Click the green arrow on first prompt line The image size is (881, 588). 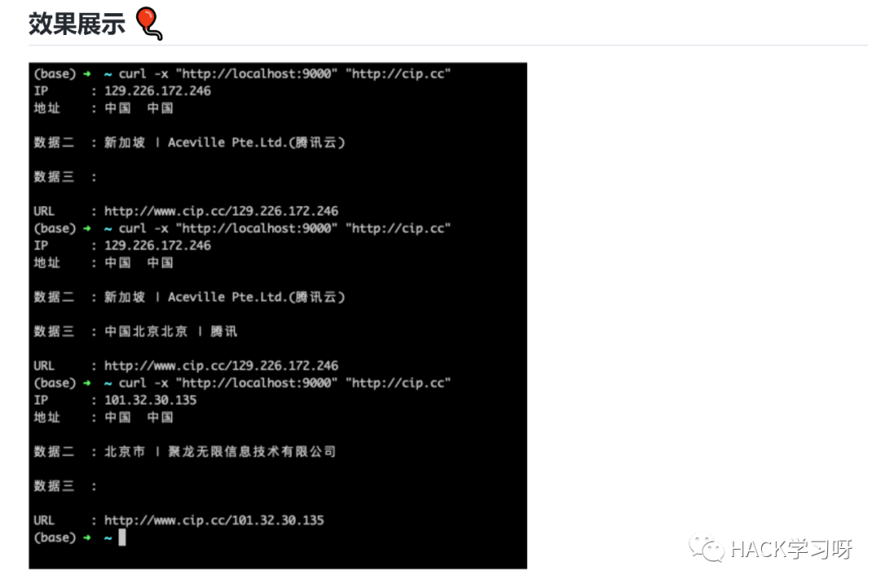(87, 73)
